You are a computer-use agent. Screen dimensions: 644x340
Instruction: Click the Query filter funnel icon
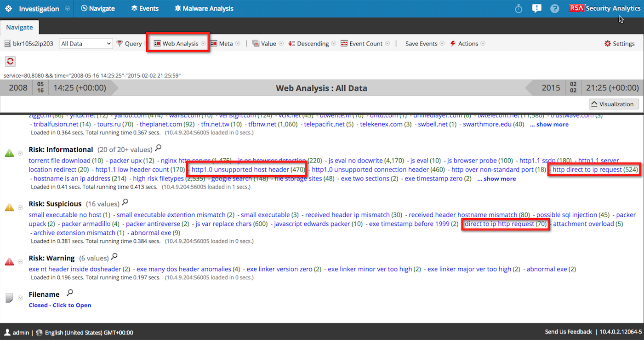click(120, 43)
